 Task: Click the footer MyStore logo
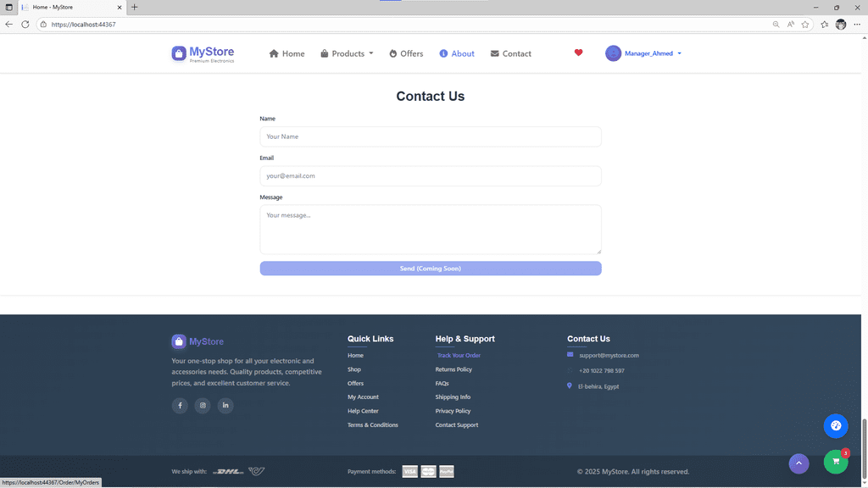click(x=198, y=341)
